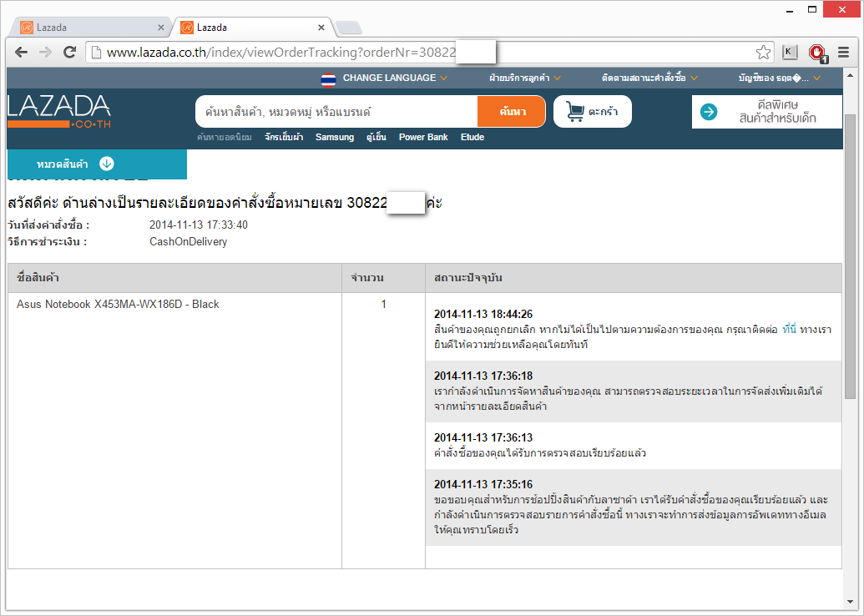
Task: Click the browser Back arrow
Action: (21, 53)
